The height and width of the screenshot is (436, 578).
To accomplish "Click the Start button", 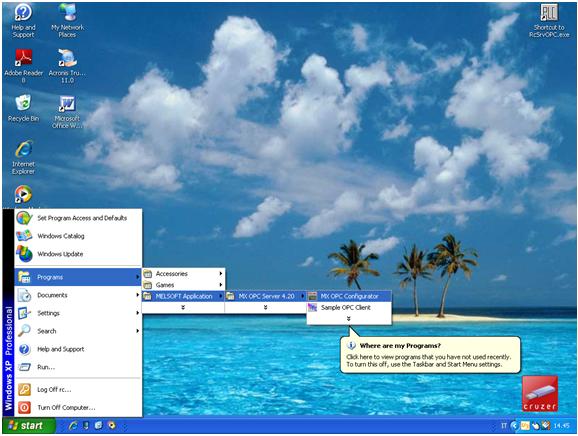I will (x=29, y=426).
